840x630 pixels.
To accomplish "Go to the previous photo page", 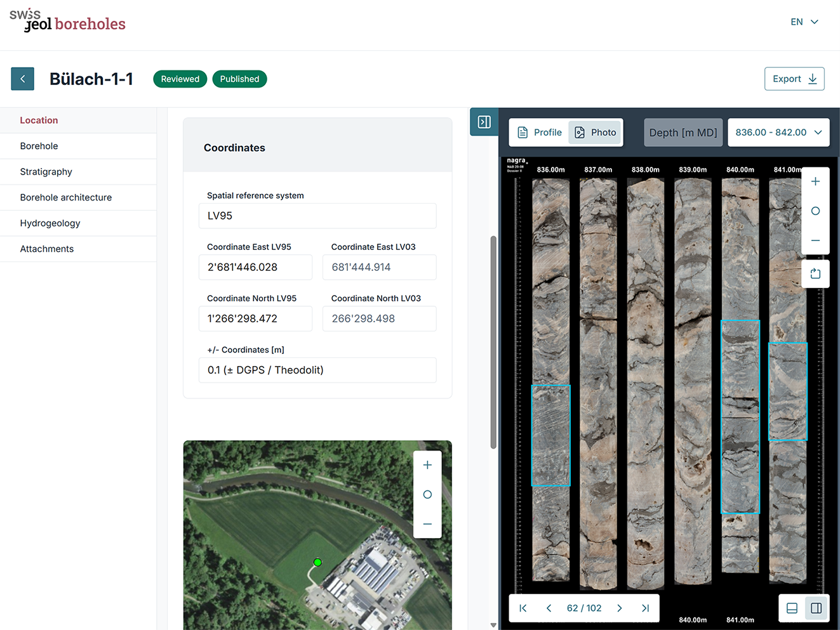I will 549,608.
